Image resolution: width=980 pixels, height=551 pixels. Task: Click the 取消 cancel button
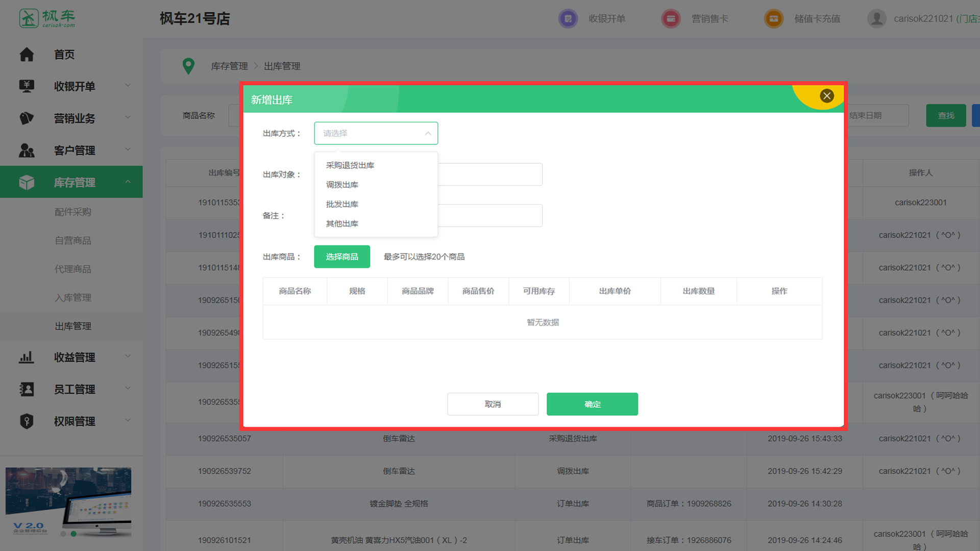click(493, 404)
